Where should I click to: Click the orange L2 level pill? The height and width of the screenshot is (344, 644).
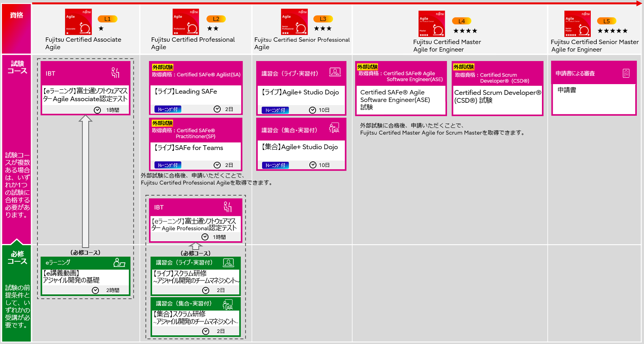[216, 19]
